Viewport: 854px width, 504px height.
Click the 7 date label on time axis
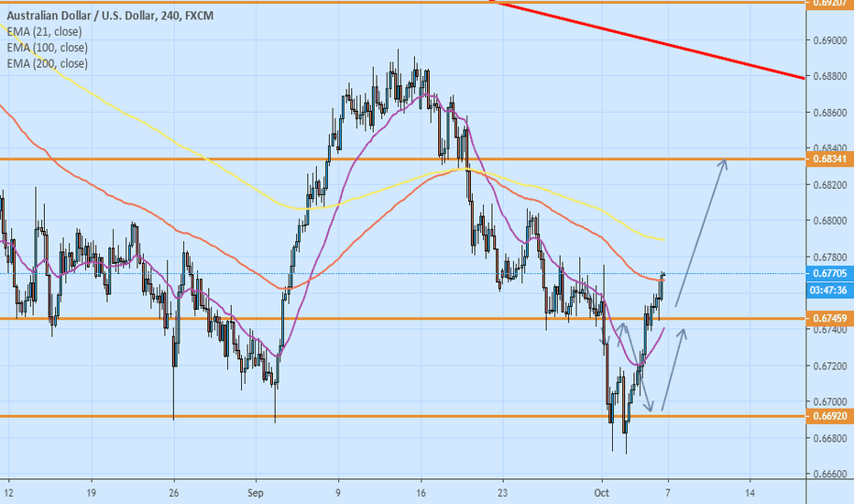coord(668,493)
